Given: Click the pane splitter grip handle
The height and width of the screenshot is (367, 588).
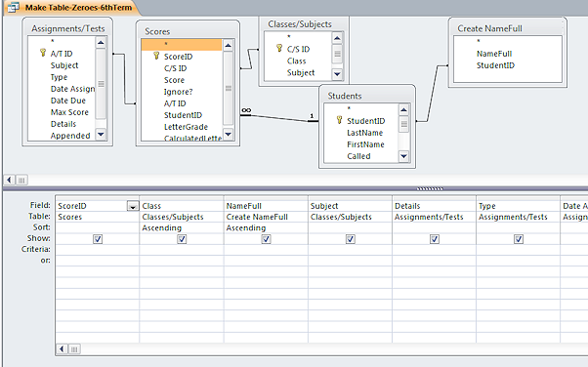Looking at the screenshot, I should click(430, 188).
